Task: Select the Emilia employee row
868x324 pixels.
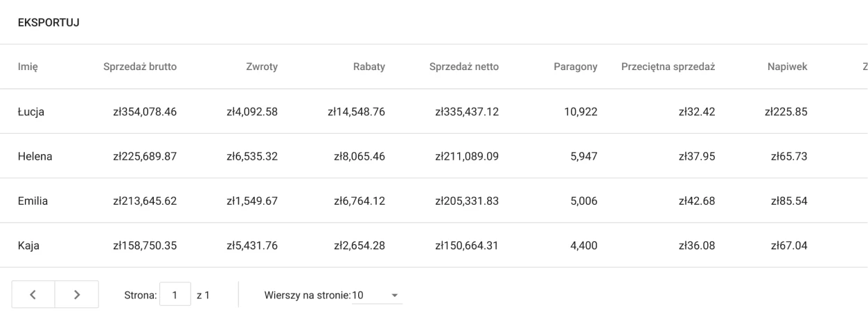Action: (34, 200)
